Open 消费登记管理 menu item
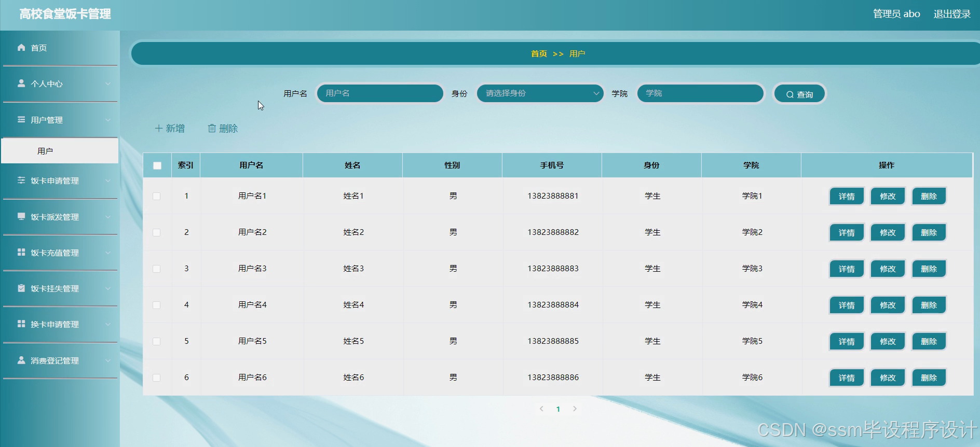The width and height of the screenshot is (980, 447). pyautogui.click(x=60, y=361)
